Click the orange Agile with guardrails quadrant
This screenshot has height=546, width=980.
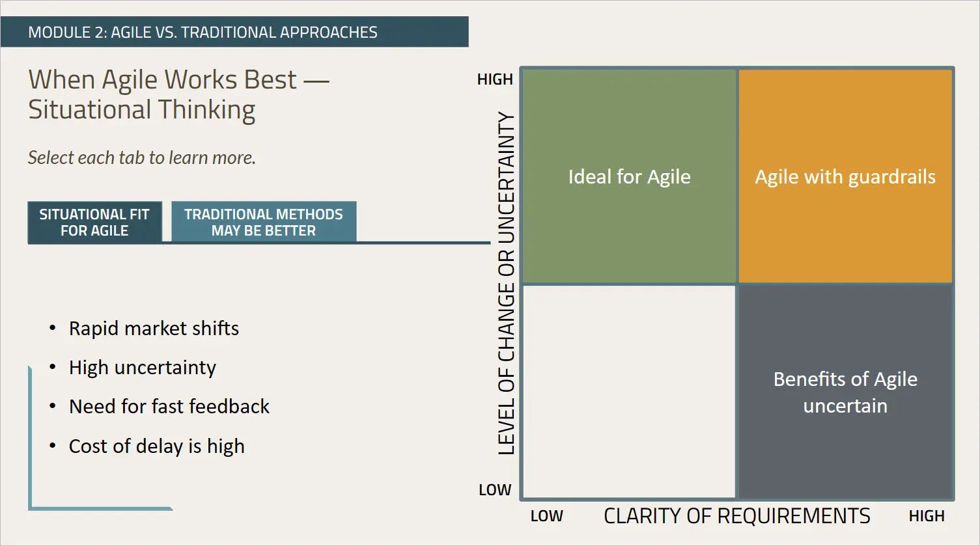845,176
